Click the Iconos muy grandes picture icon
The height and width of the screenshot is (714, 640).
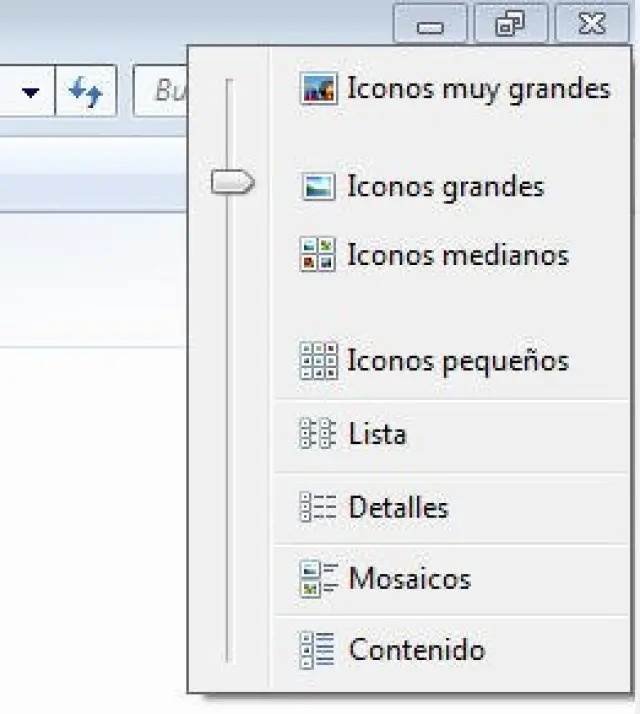click(x=318, y=89)
